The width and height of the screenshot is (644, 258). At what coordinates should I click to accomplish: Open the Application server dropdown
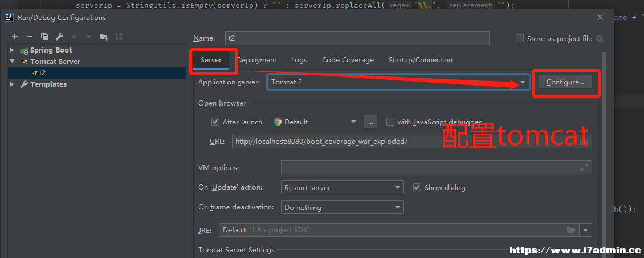pos(398,82)
